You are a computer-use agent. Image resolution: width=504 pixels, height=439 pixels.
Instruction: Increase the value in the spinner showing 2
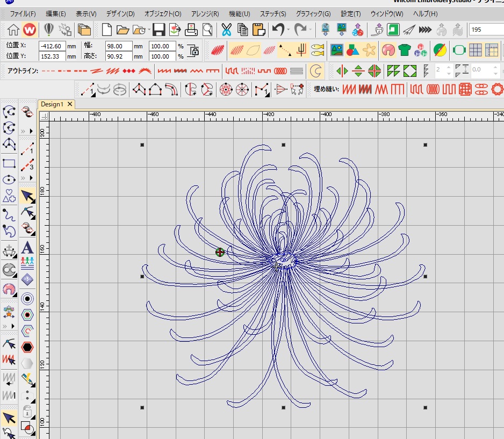click(x=449, y=67)
